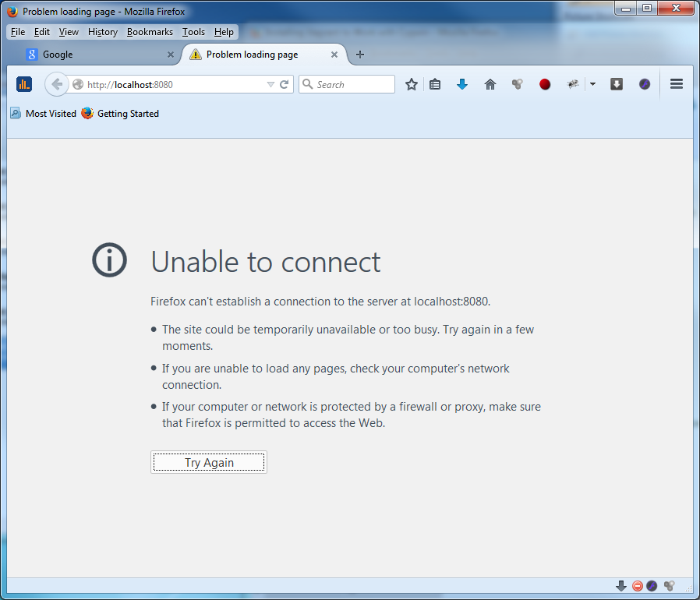Open the bookmarks list icon
This screenshot has width=700, height=600.
(x=436, y=84)
